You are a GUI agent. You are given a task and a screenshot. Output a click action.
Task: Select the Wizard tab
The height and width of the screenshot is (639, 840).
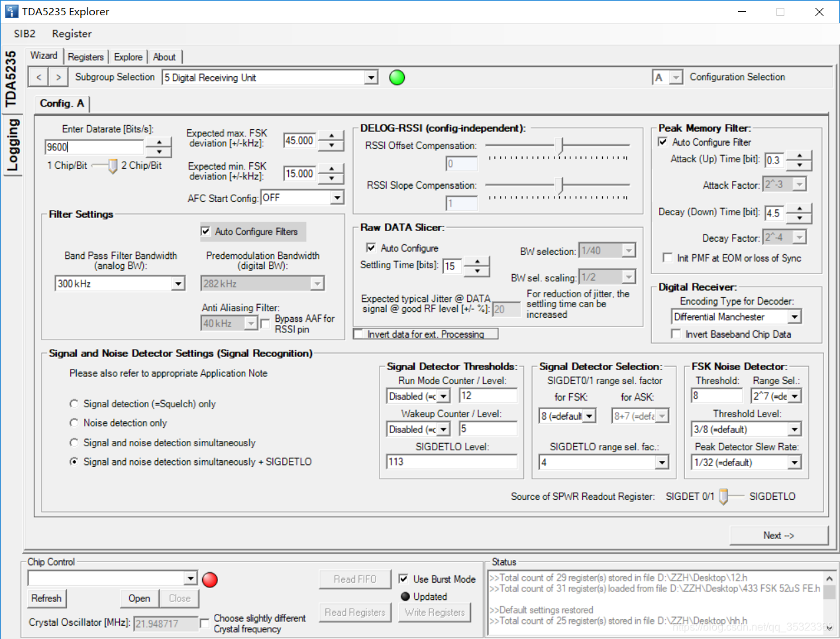pos(44,56)
